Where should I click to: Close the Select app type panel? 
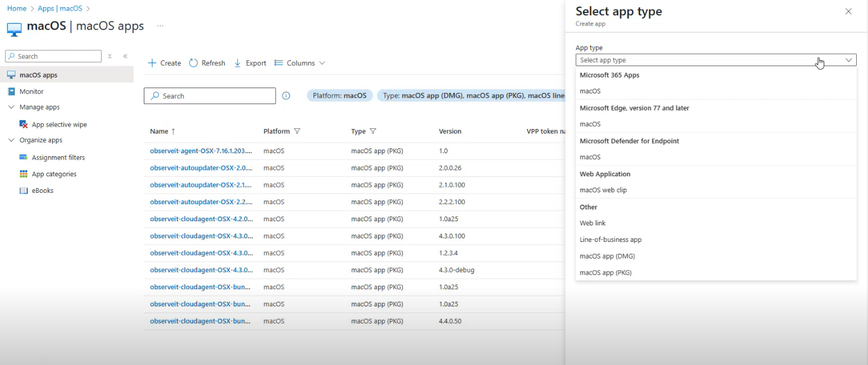[x=848, y=11]
